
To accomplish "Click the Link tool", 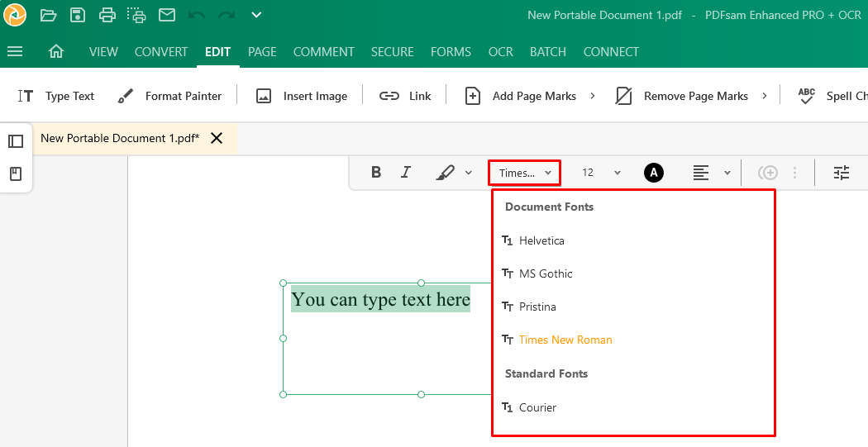I will pyautogui.click(x=405, y=97).
